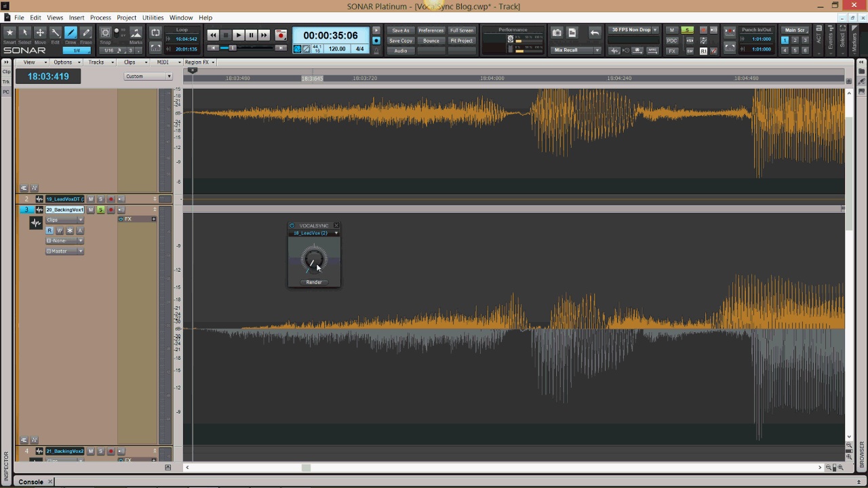This screenshot has width=868, height=488.
Task: Open the Utilities menu
Action: [x=153, y=18]
